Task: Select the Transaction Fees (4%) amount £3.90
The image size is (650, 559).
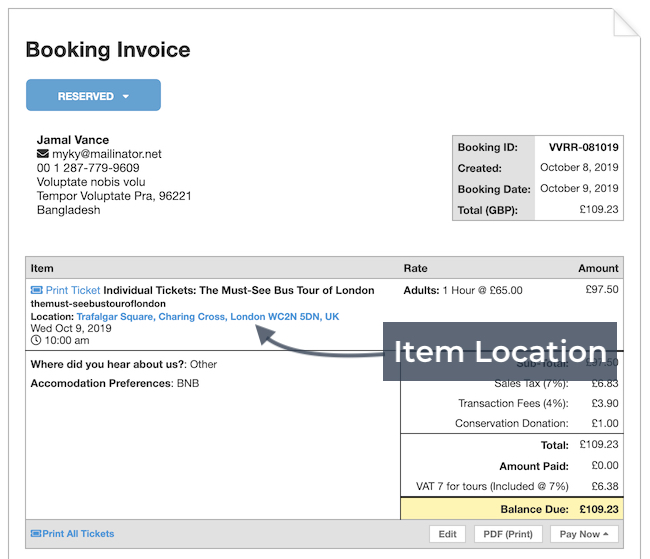Action: coord(605,403)
